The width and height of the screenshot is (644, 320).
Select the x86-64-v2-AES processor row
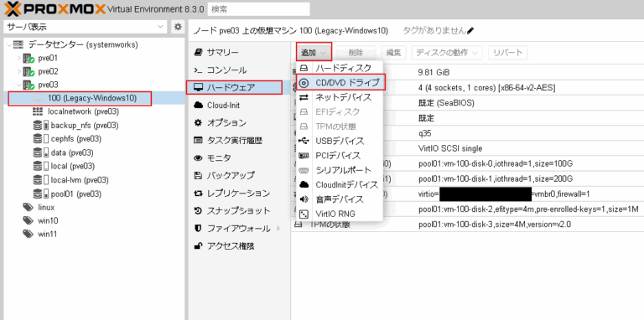coord(467,88)
